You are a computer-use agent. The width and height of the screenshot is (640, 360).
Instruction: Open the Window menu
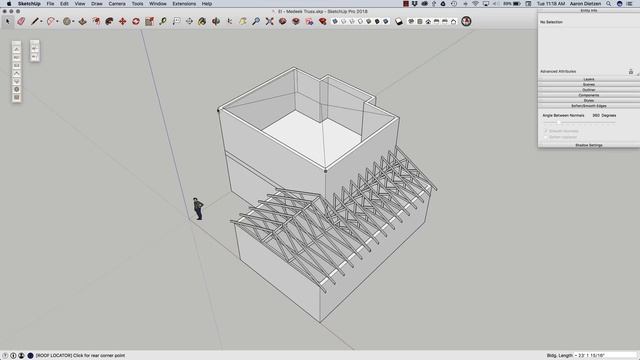pyautogui.click(x=158, y=4)
